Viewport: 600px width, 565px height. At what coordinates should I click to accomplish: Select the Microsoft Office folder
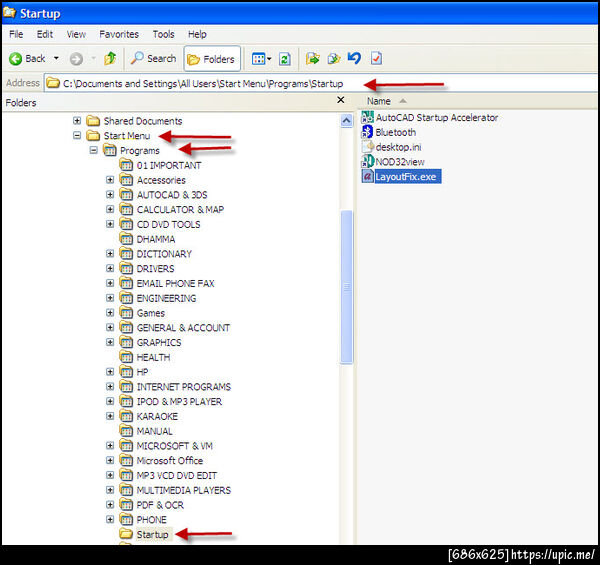(161, 461)
